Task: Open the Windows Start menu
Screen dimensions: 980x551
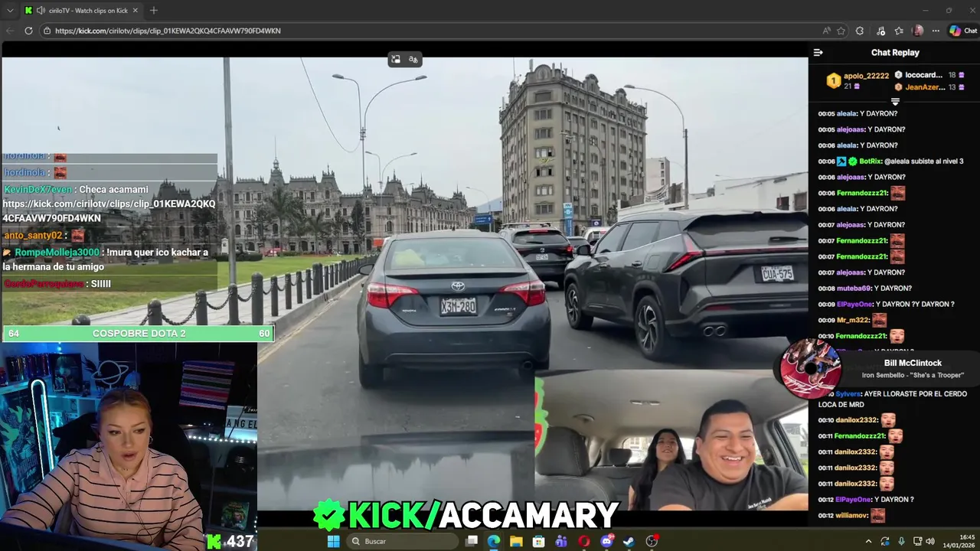Action: 333,541
